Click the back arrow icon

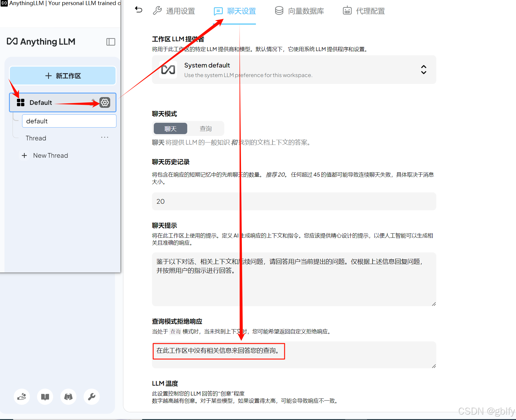139,10
